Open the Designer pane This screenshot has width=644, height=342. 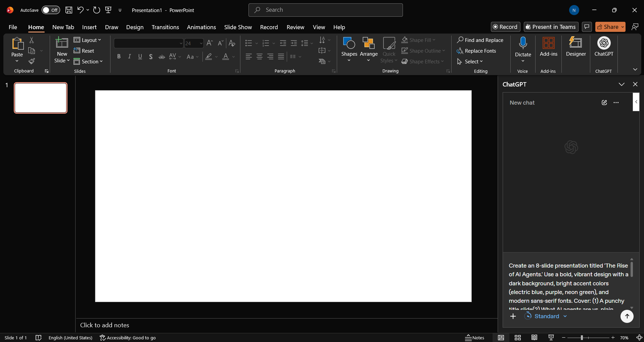pos(576,47)
